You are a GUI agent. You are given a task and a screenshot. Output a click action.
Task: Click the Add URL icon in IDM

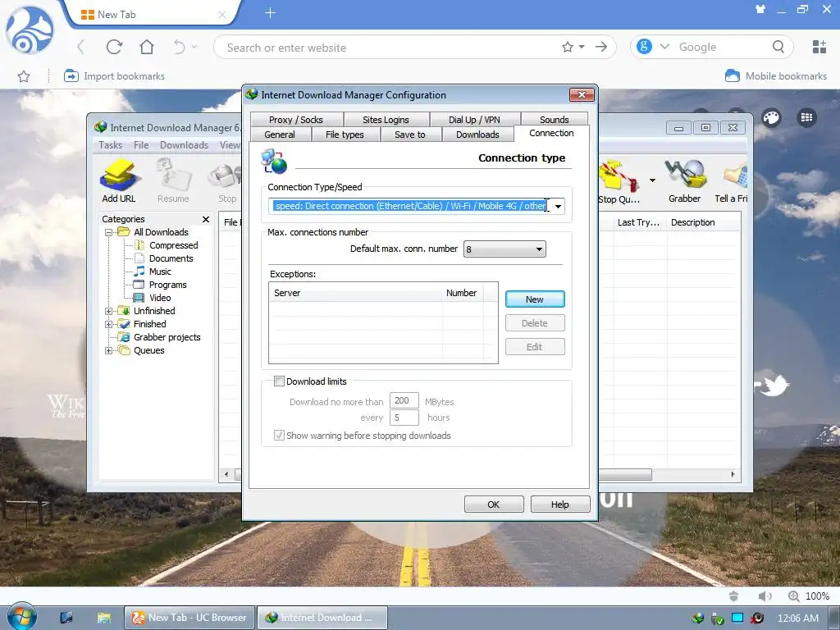tap(120, 176)
